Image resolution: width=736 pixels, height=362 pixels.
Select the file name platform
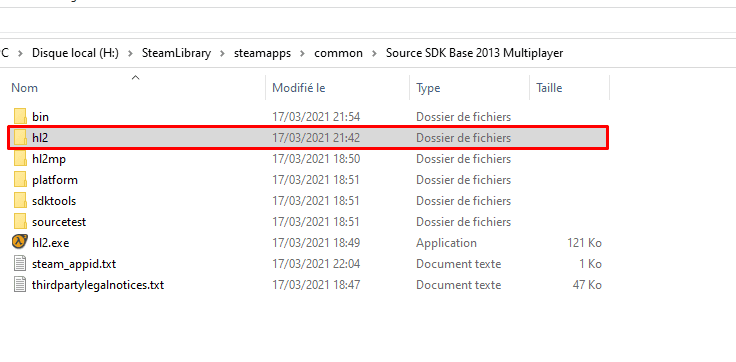point(55,180)
